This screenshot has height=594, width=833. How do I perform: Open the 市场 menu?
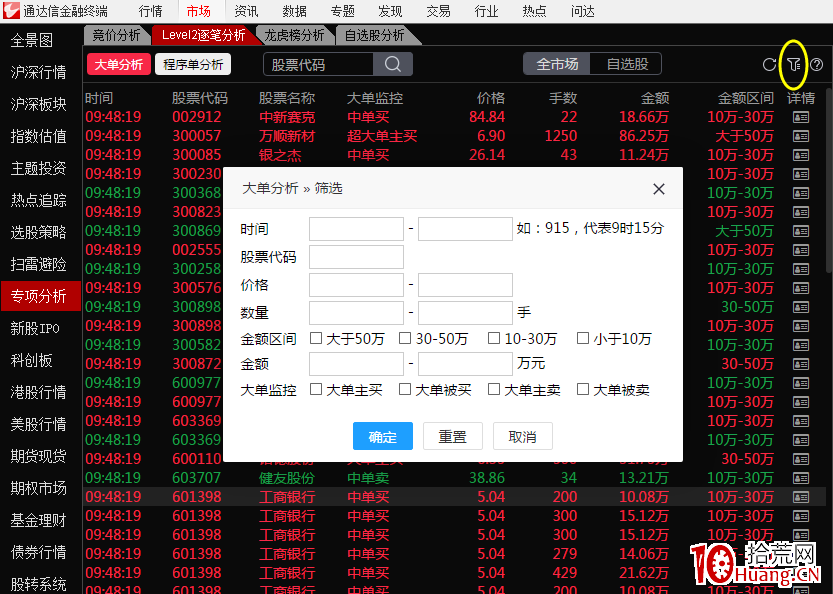[199, 11]
